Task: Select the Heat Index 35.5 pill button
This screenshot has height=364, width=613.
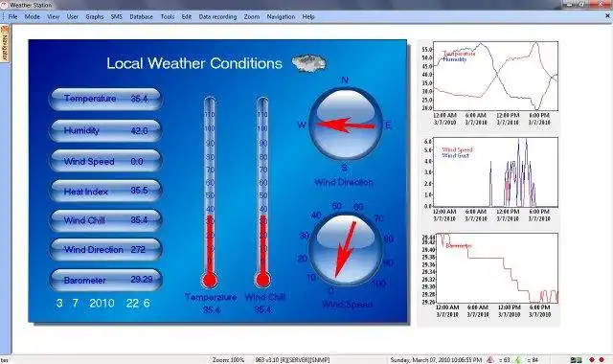Action: click(x=105, y=192)
